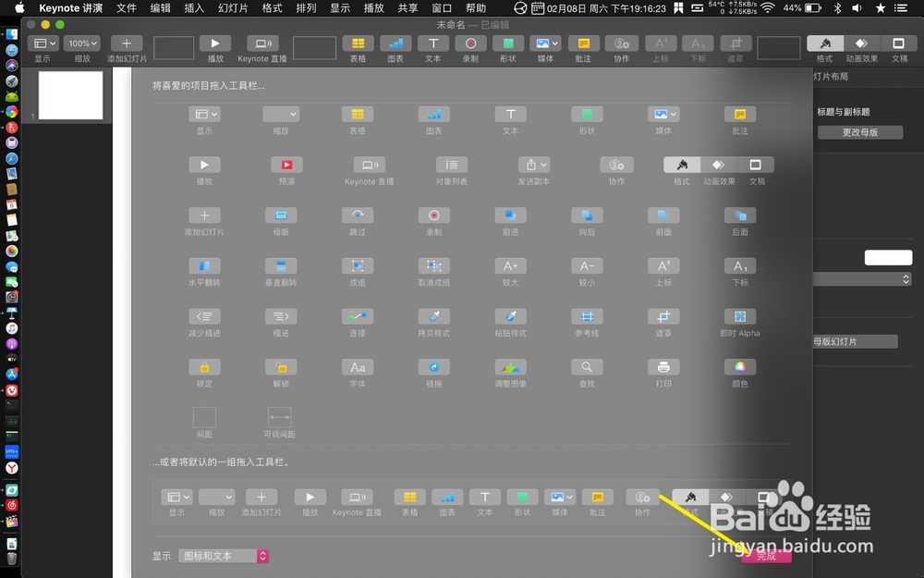The width and height of the screenshot is (924, 578).
Task: Choose the 打印 print icon
Action: coord(663,367)
